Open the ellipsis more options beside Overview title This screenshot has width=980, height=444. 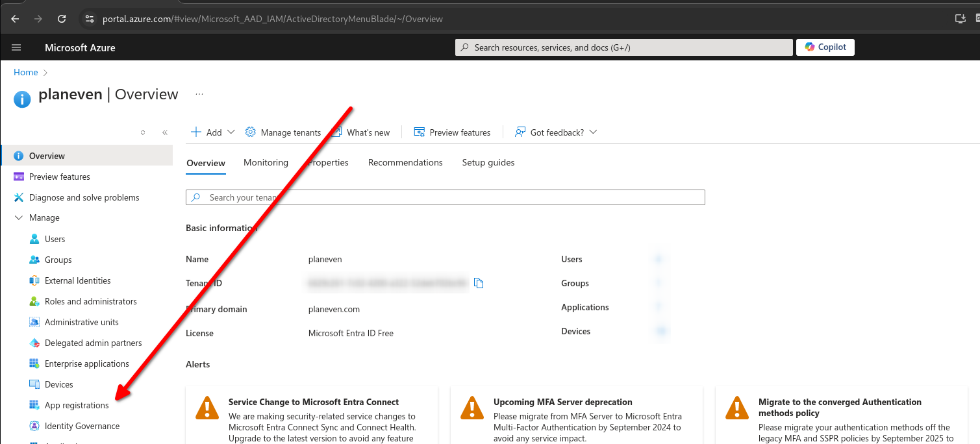coord(199,95)
